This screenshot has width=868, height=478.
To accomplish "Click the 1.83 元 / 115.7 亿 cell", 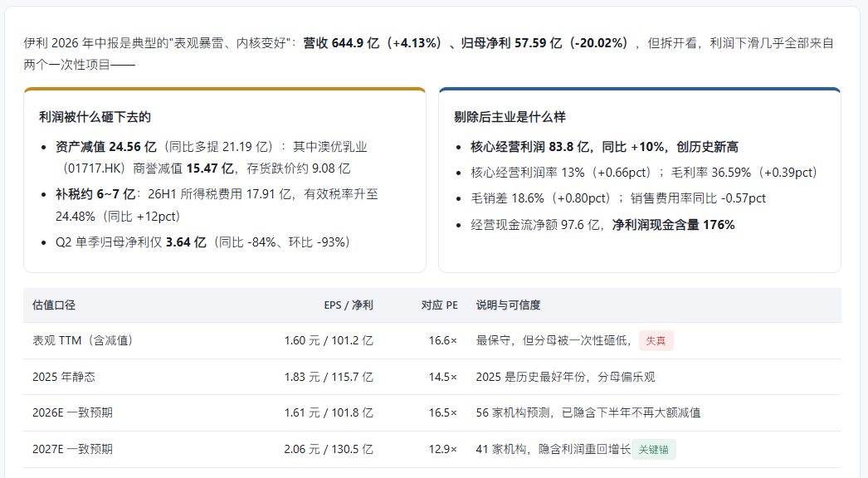I will 329,378.
